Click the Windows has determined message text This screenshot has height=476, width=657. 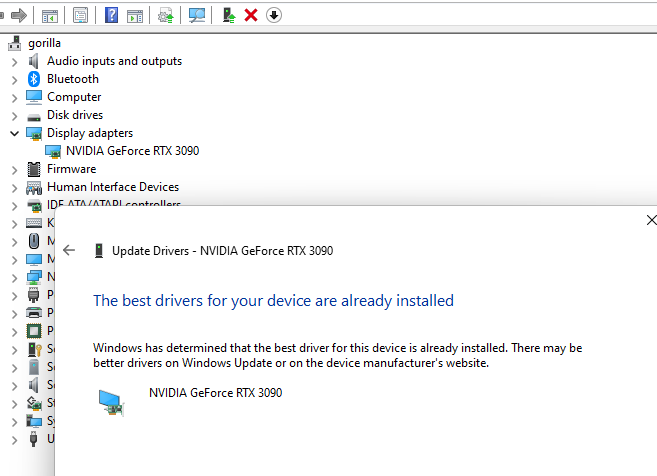tap(338, 355)
